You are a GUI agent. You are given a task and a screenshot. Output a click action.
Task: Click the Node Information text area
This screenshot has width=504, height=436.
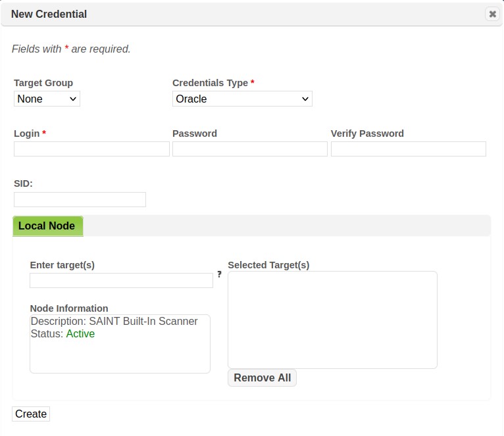point(120,355)
